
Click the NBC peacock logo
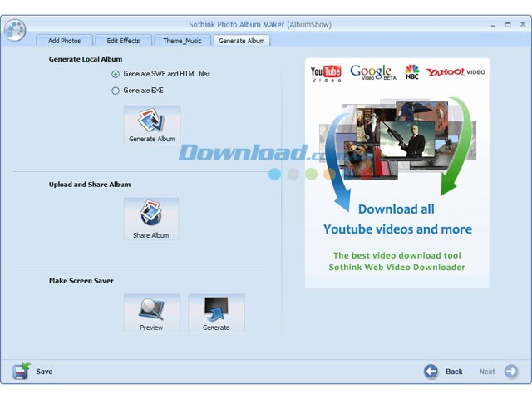click(412, 72)
